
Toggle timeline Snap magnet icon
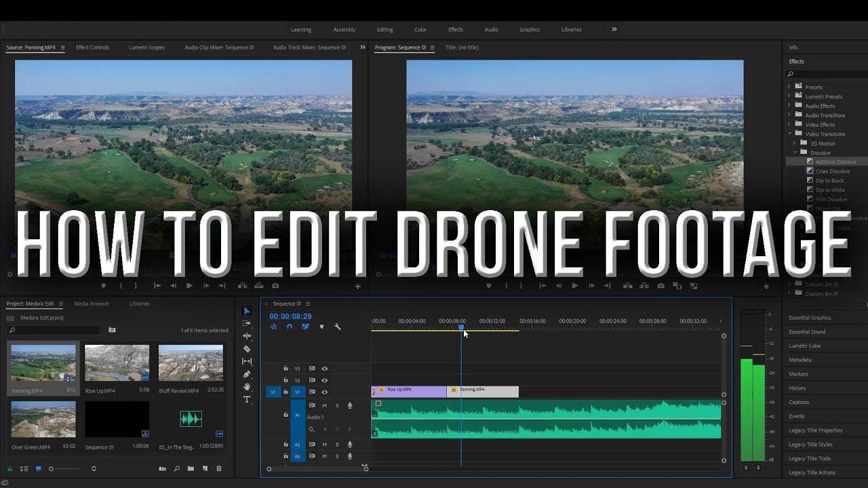click(290, 327)
